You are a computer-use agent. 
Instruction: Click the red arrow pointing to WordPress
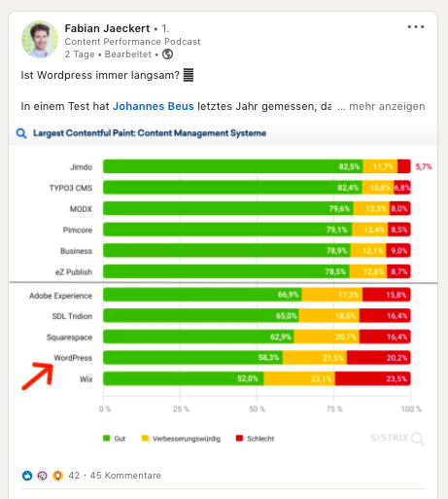tap(37, 375)
